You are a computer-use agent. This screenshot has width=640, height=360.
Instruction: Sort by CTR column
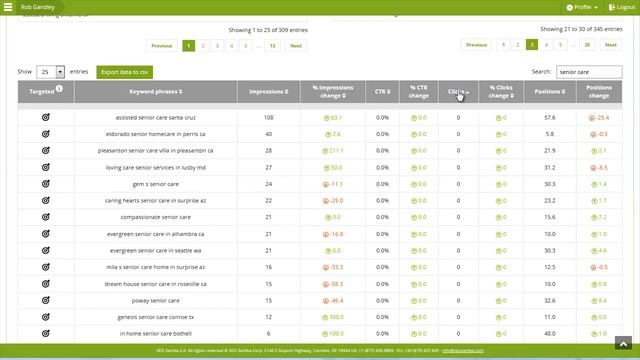[x=382, y=91]
